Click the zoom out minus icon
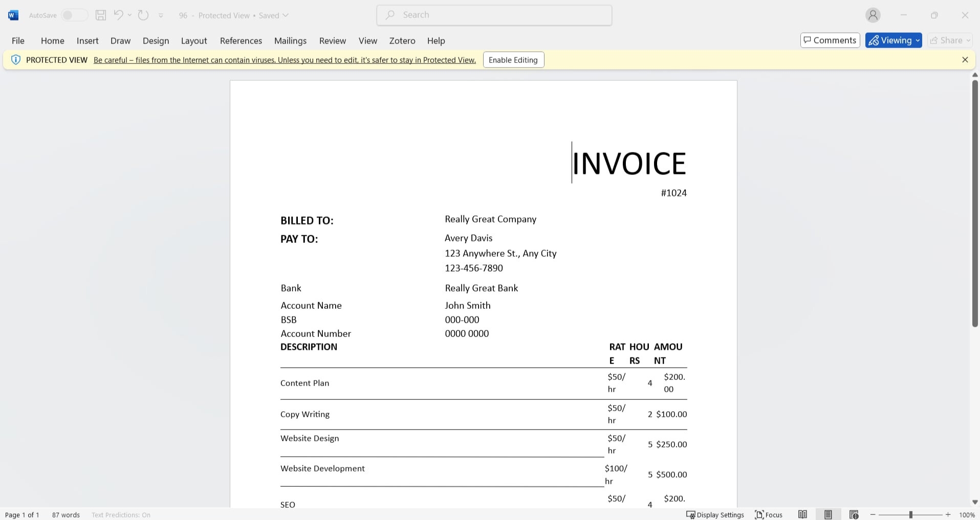This screenshot has width=980, height=520. (x=873, y=514)
